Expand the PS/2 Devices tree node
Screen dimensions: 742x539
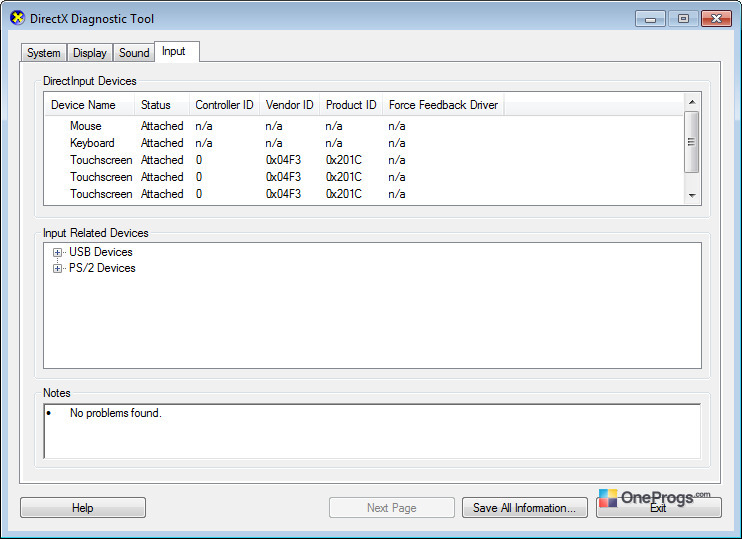point(57,268)
